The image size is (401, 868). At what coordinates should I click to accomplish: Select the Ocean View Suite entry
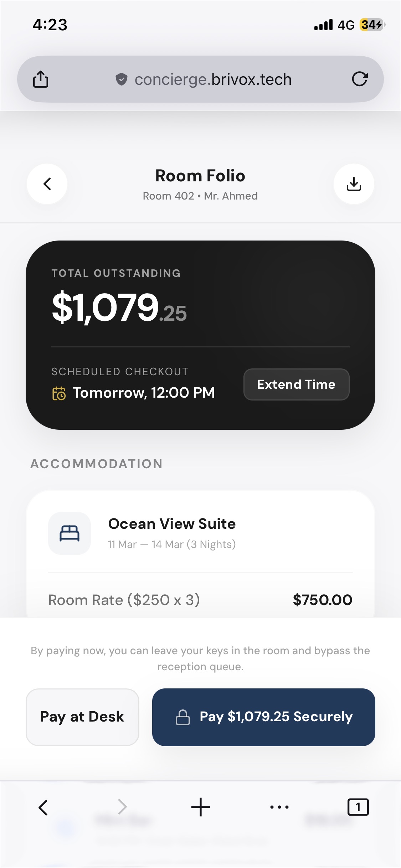pyautogui.click(x=172, y=524)
